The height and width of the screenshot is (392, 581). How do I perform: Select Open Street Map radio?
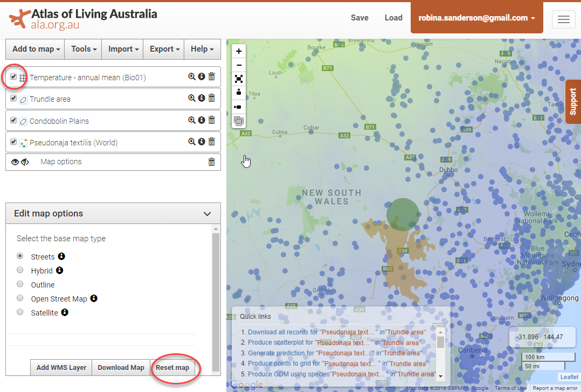(20, 298)
